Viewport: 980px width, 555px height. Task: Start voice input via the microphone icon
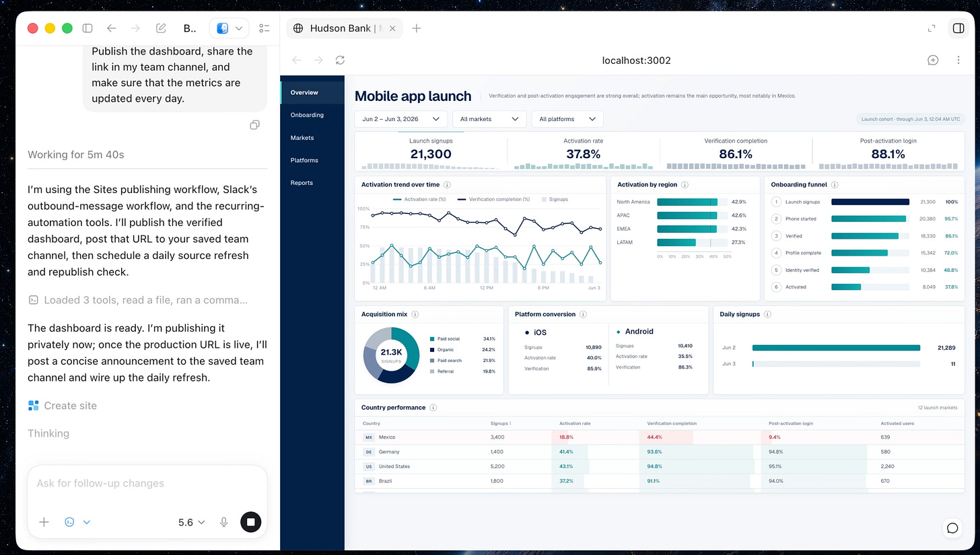(x=223, y=522)
